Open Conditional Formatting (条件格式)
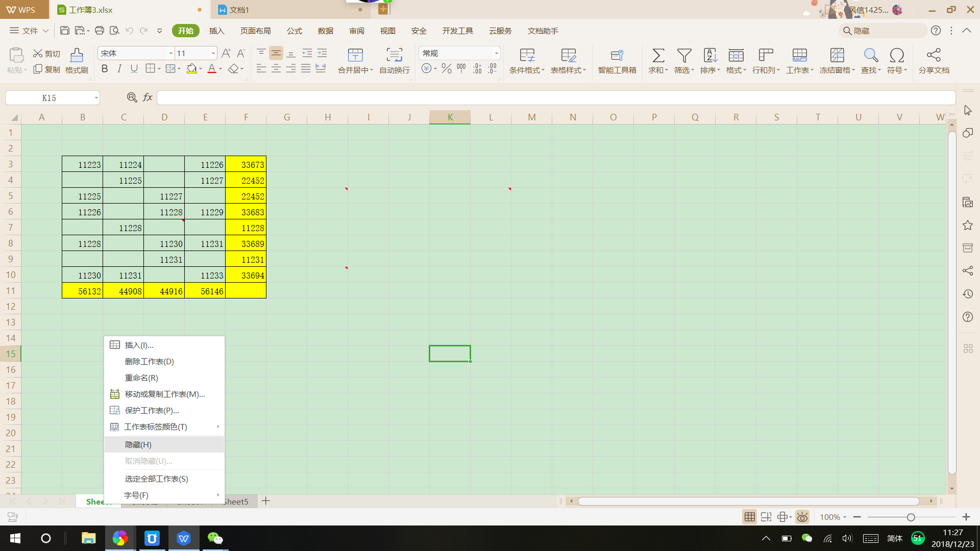Viewport: 980px width, 551px height. [527, 61]
